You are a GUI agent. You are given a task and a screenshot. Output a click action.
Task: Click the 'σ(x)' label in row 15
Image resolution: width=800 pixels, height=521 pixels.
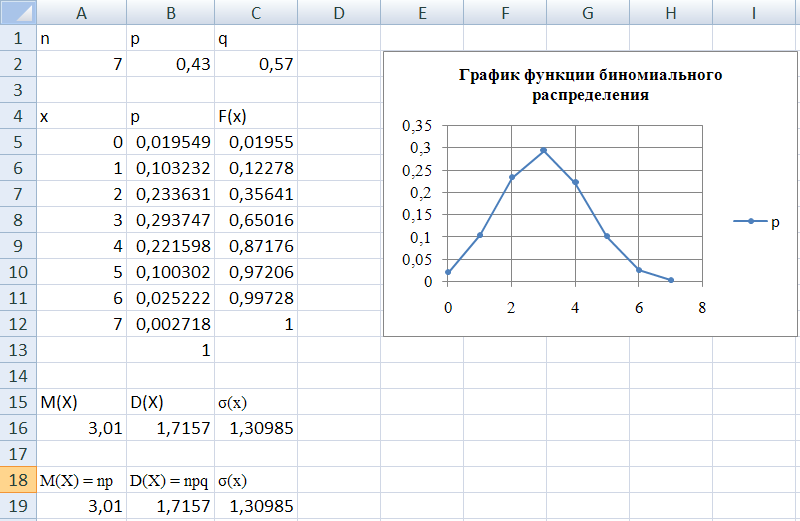[256, 402]
